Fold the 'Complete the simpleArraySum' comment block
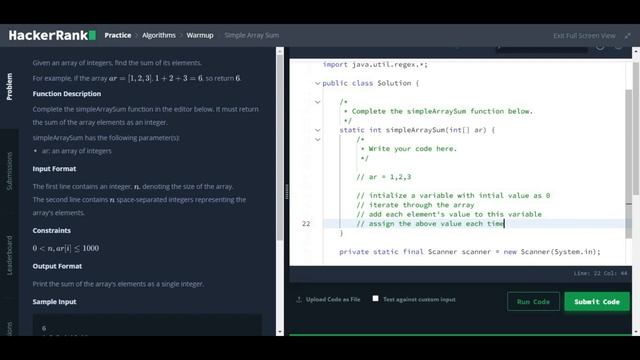 coord(318,102)
